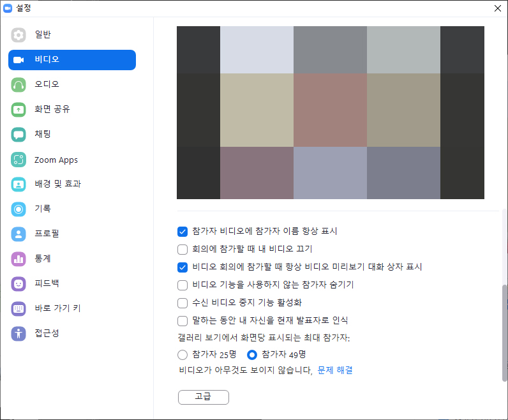Select 참가자 49명 radio option
This screenshot has width=508, height=420.
pos(251,355)
